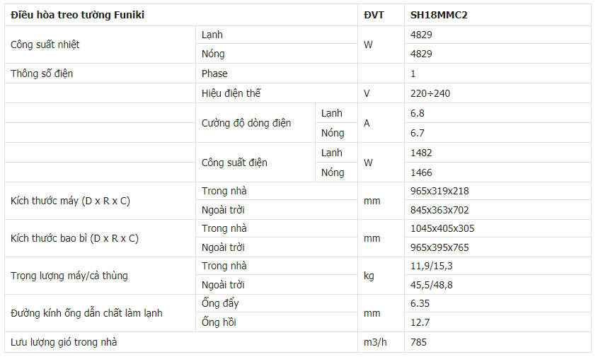This screenshot has width=598, height=364.
Task: Select "Đường kính ống dẫn chất làm lạnh" label
Action: pos(86,313)
